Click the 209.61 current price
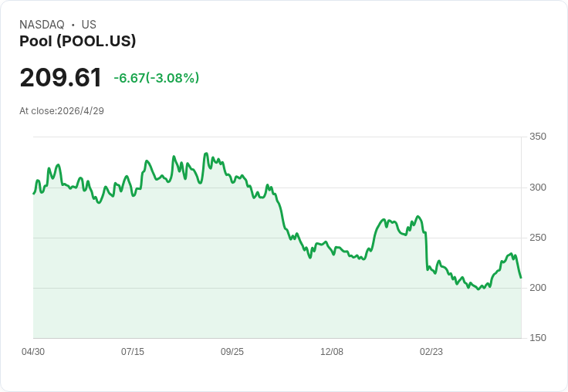 pos(60,77)
